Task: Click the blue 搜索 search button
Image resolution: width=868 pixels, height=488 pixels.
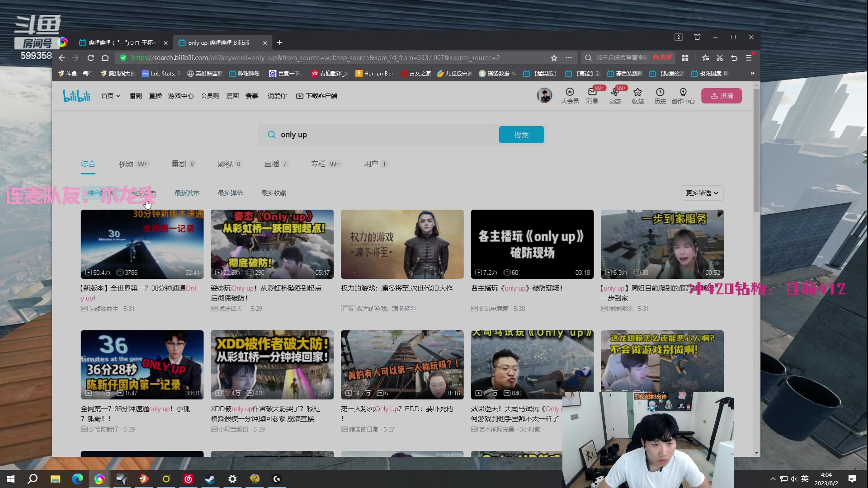Action: (x=521, y=135)
